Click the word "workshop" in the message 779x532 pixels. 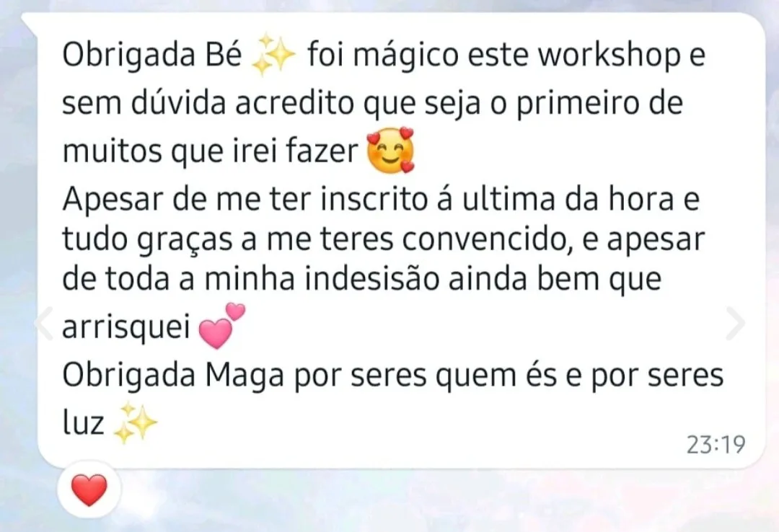tap(609, 54)
